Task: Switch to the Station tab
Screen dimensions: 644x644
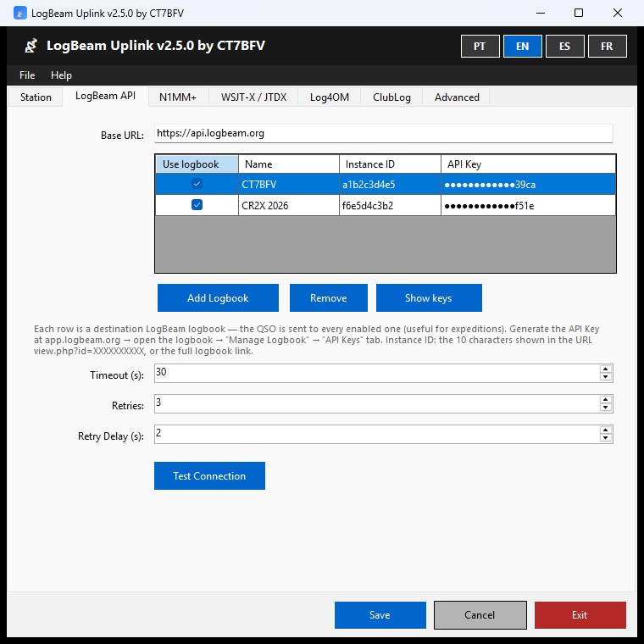Action: pos(36,97)
